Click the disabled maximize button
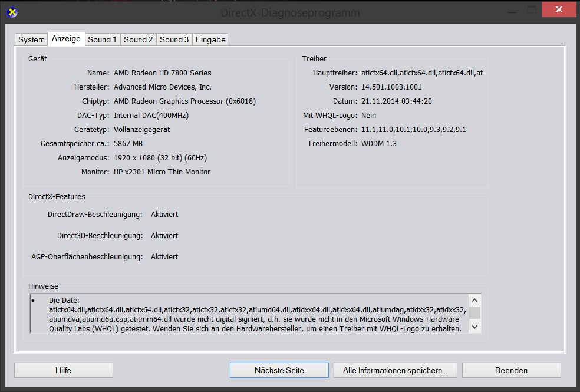Screen dimensions: 580x392 pos(532,10)
